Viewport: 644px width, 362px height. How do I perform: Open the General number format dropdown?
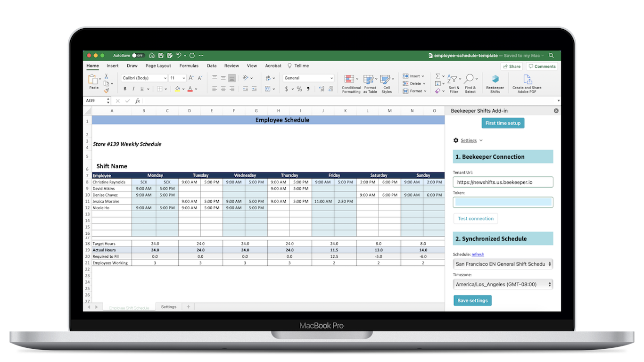[x=308, y=78]
